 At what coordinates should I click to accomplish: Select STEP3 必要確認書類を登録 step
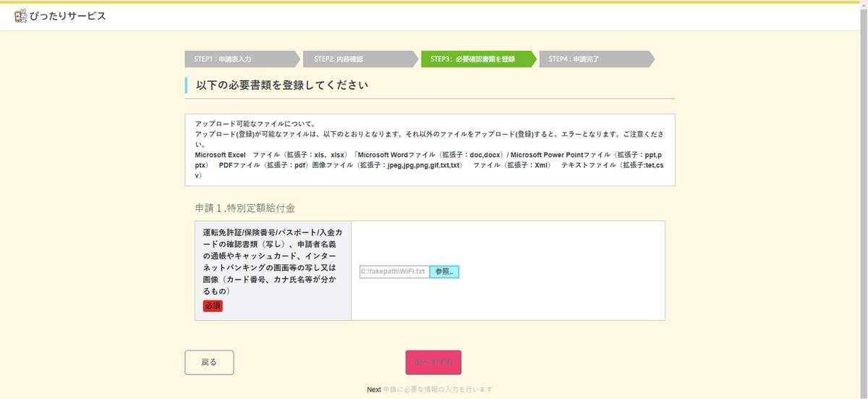click(x=478, y=59)
